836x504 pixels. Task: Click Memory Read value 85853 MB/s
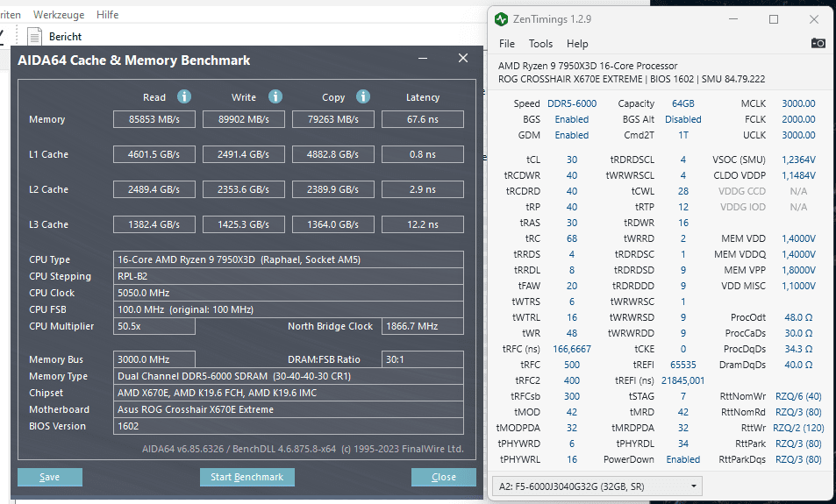[x=154, y=119]
